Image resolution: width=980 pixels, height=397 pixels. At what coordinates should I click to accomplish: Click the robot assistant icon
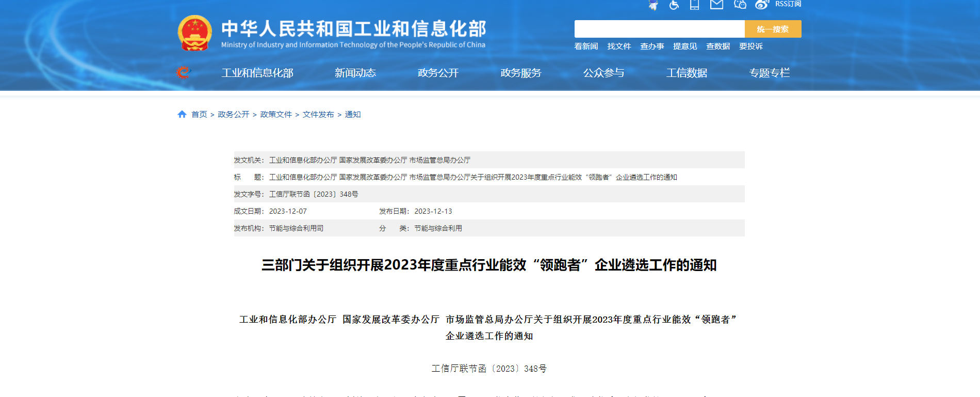654,5
